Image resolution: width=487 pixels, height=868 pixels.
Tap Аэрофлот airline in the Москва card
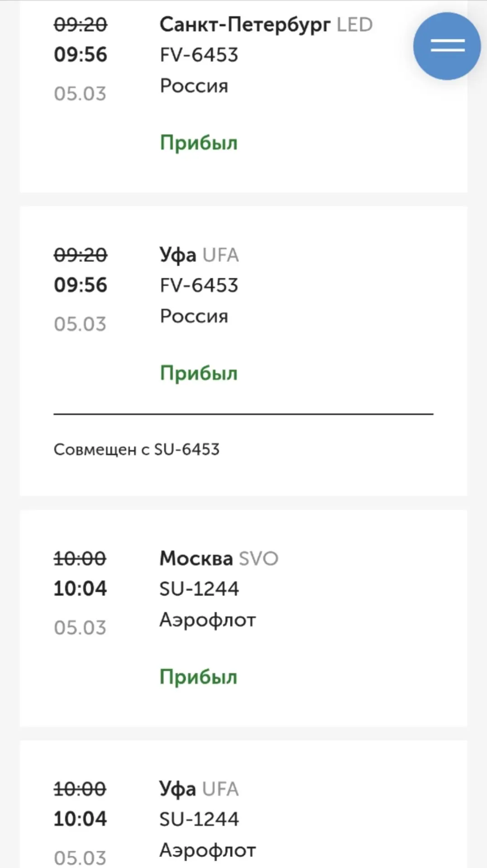[208, 620]
